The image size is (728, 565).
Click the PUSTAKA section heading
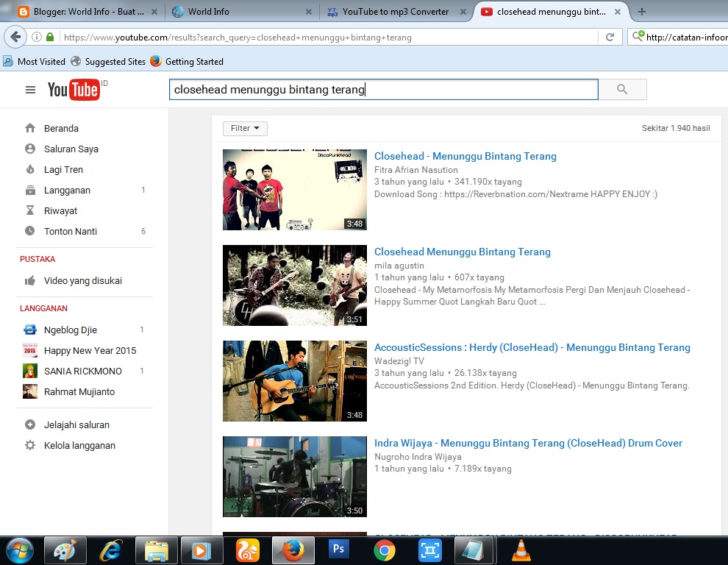38,259
